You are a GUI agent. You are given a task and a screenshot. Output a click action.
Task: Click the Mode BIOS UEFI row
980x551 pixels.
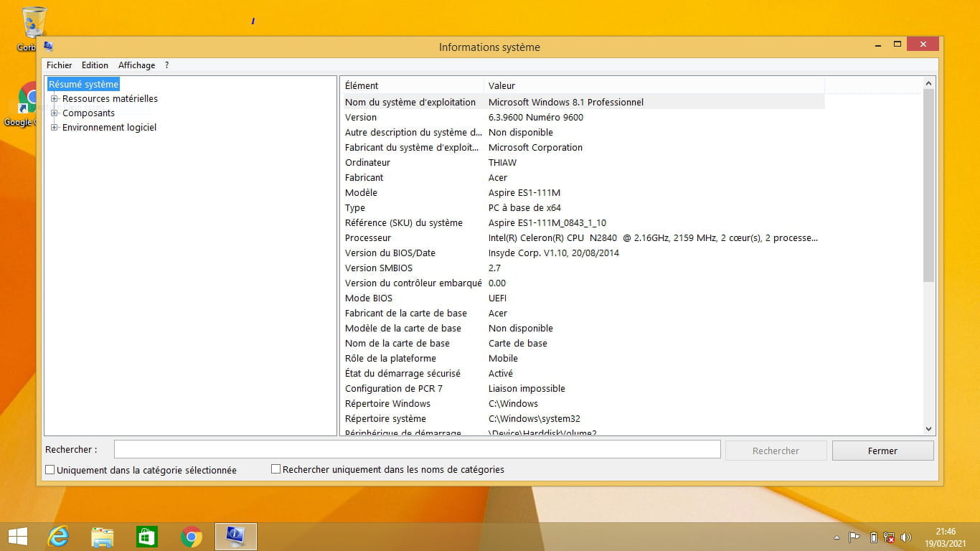[584, 298]
